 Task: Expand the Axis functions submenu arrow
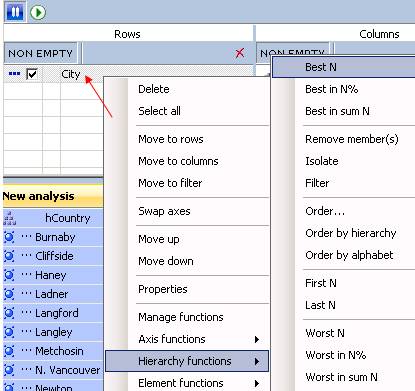point(257,339)
